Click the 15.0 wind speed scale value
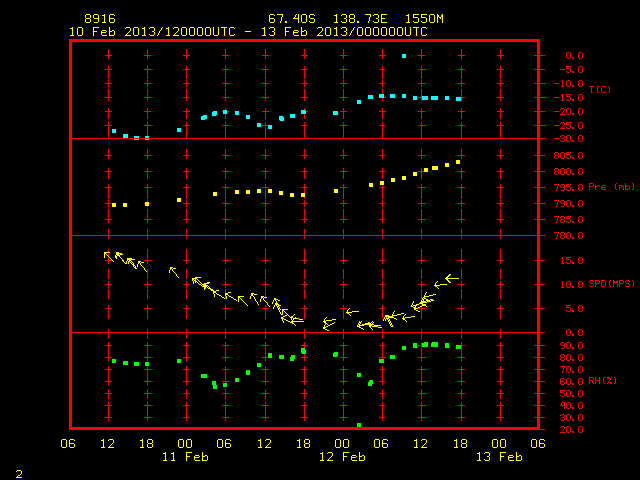The image size is (640, 480). coord(571,260)
